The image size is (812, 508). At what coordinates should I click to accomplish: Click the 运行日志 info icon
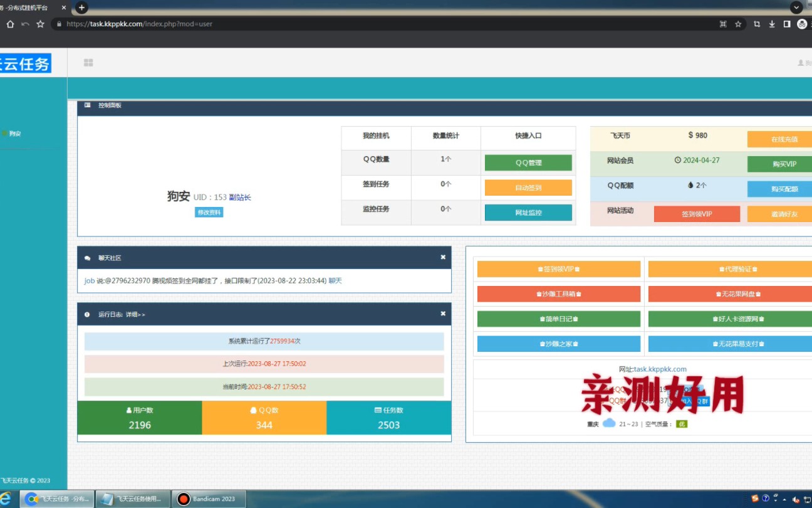[87, 314]
